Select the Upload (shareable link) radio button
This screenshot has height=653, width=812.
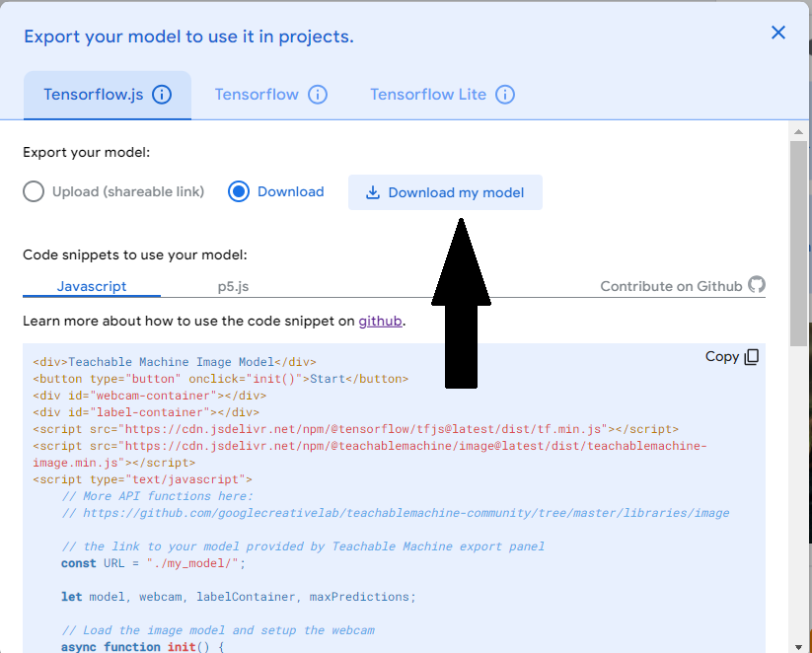click(x=34, y=191)
